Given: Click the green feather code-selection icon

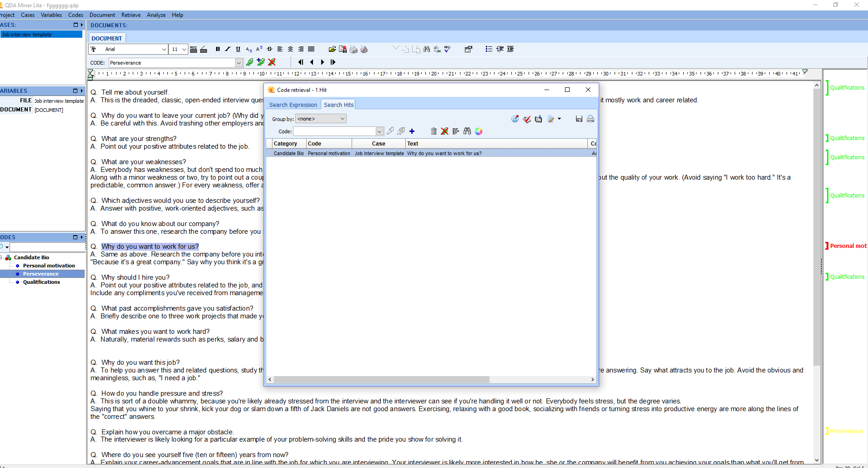Looking at the screenshot, I should tap(250, 62).
